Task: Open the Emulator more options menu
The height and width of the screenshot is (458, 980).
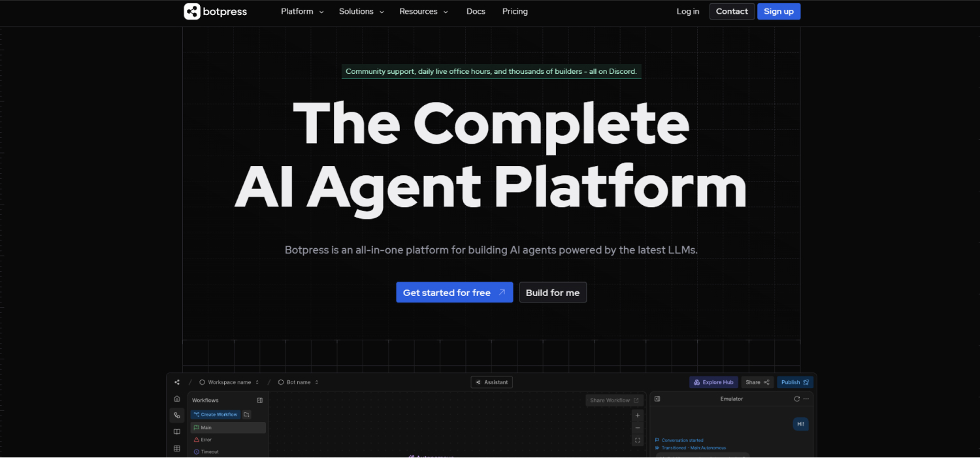Action: point(806,399)
